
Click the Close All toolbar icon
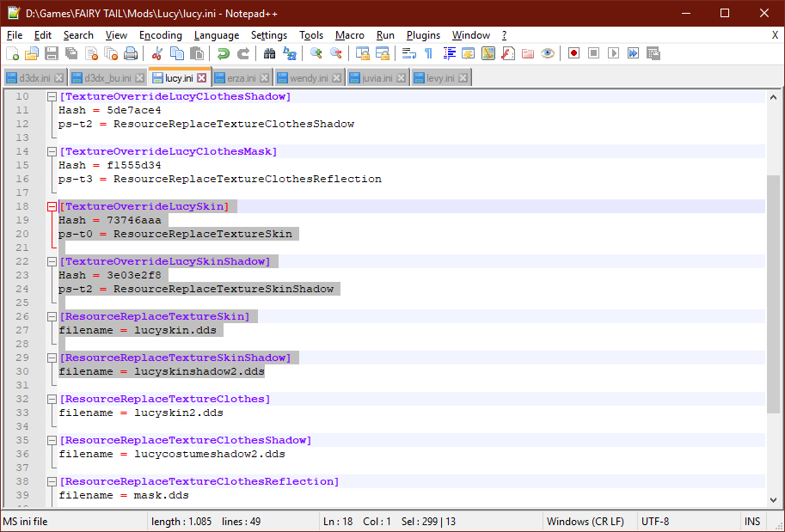point(111,53)
